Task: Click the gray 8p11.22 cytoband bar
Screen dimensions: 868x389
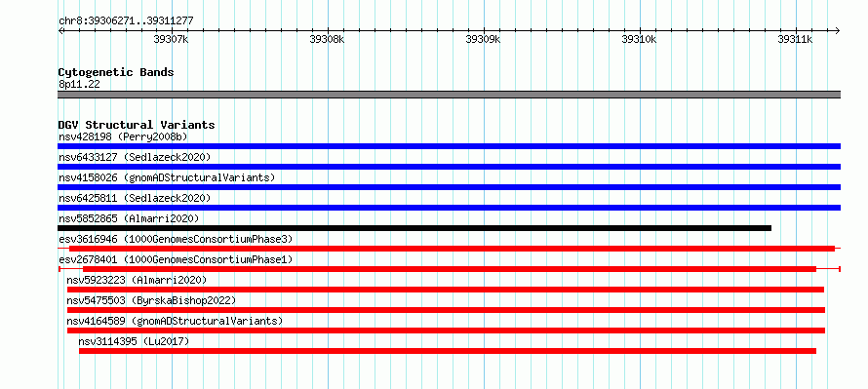Action: click(449, 95)
